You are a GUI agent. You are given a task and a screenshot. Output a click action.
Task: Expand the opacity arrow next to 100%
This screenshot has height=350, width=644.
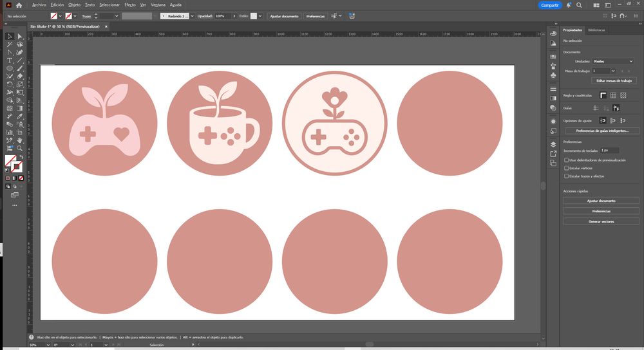coord(234,16)
